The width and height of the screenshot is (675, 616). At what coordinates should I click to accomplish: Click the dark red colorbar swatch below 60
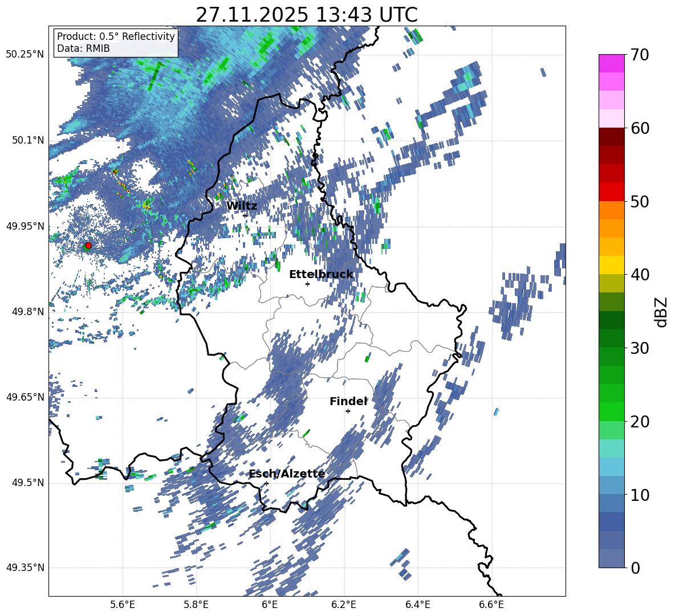coord(611,137)
